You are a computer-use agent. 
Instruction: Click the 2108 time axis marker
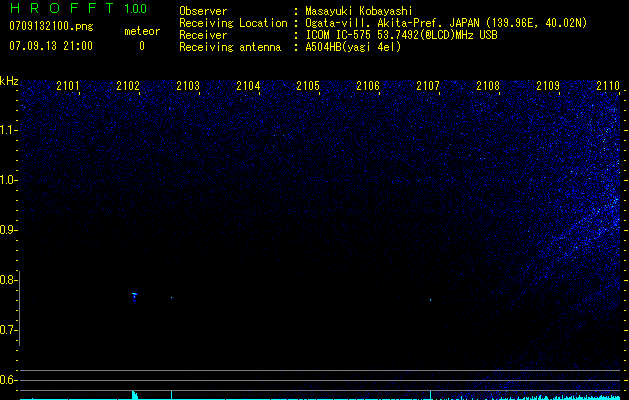pos(488,85)
